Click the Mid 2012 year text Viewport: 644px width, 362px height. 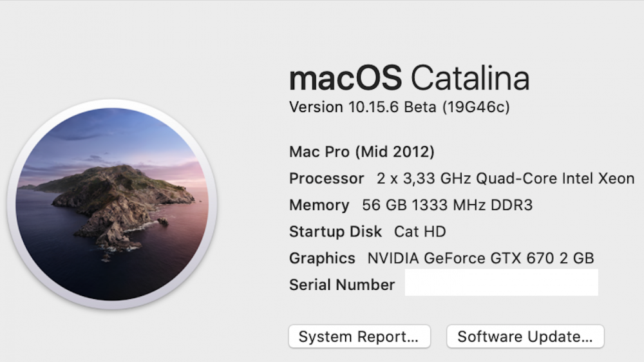[x=395, y=151]
